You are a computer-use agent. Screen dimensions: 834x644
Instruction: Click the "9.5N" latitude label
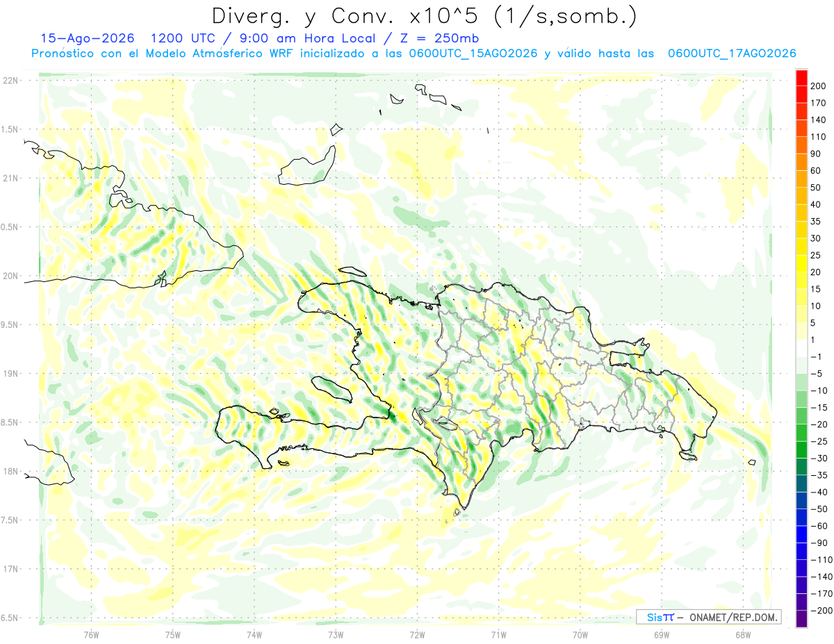tap(10, 325)
